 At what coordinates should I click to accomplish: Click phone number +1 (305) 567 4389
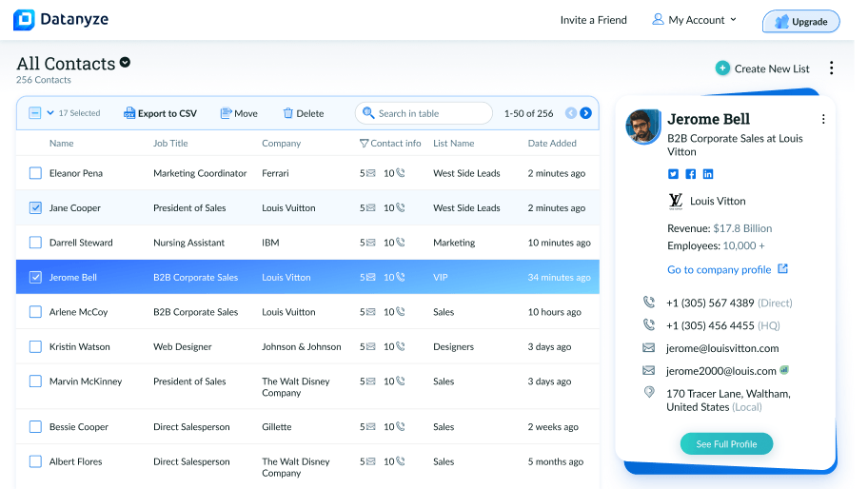[710, 303]
